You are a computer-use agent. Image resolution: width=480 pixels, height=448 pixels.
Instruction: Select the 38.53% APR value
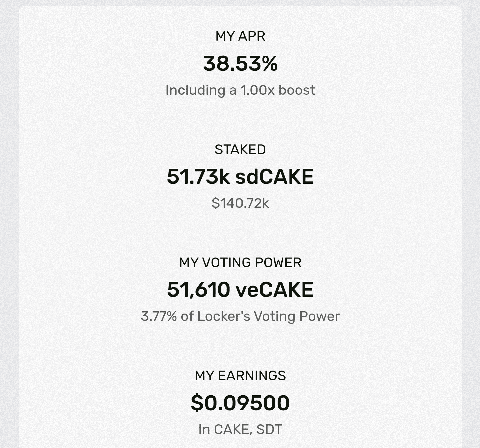[x=240, y=63]
